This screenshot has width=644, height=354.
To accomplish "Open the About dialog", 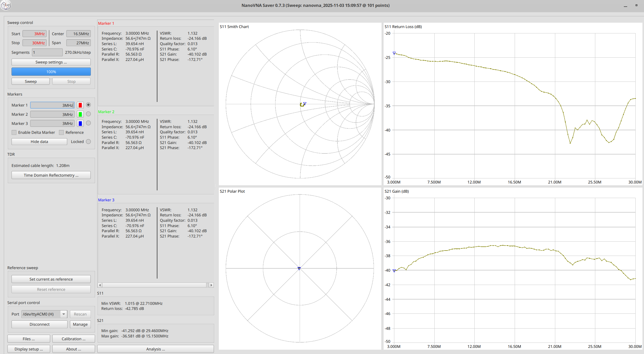I will coord(73,349).
